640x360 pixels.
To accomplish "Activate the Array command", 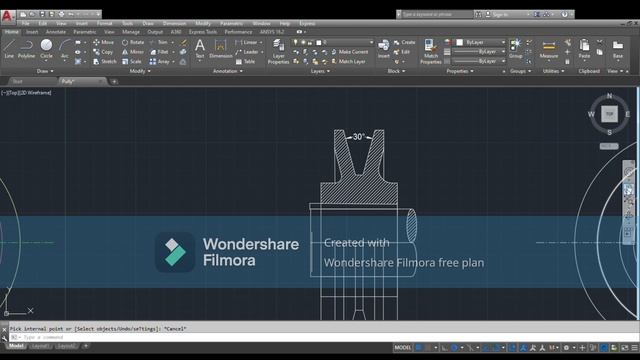I will (160, 62).
